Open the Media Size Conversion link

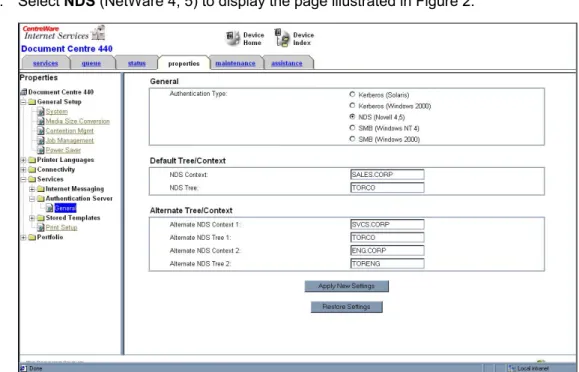(78, 121)
